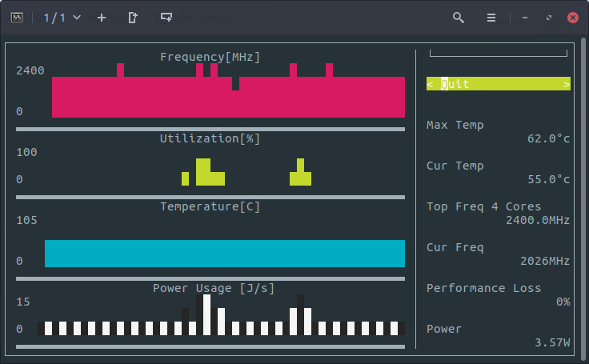The height and width of the screenshot is (364, 589).
Task: Maximize the terminal window
Action: (549, 17)
